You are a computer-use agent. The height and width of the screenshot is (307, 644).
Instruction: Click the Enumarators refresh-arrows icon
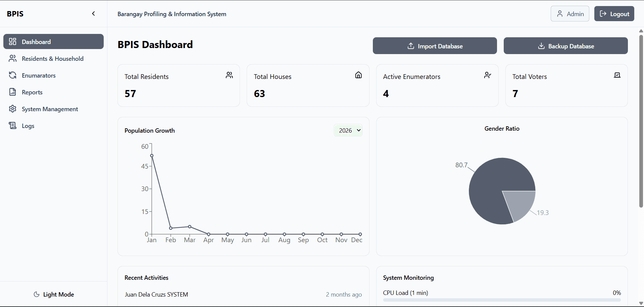pyautogui.click(x=12, y=75)
